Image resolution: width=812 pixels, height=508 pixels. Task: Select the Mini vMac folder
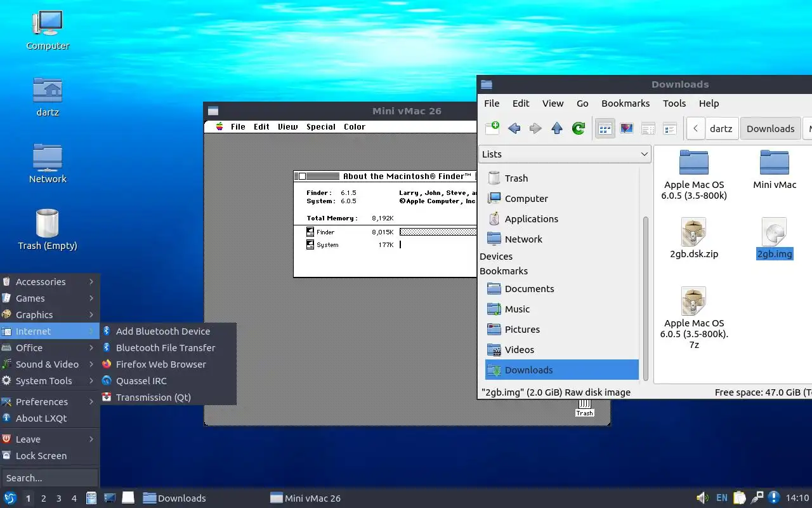(x=775, y=169)
